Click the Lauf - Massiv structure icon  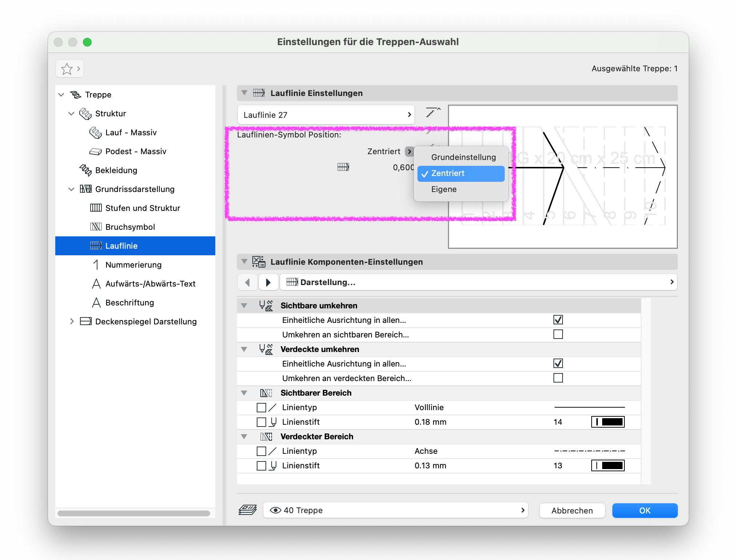95,133
